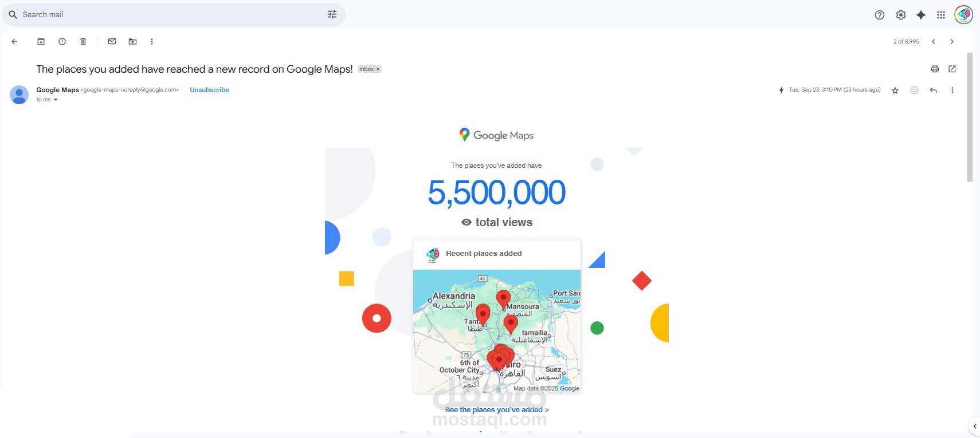Screen dimensions: 980x438
Task: Go back to the inbox
Action: pos(15,41)
